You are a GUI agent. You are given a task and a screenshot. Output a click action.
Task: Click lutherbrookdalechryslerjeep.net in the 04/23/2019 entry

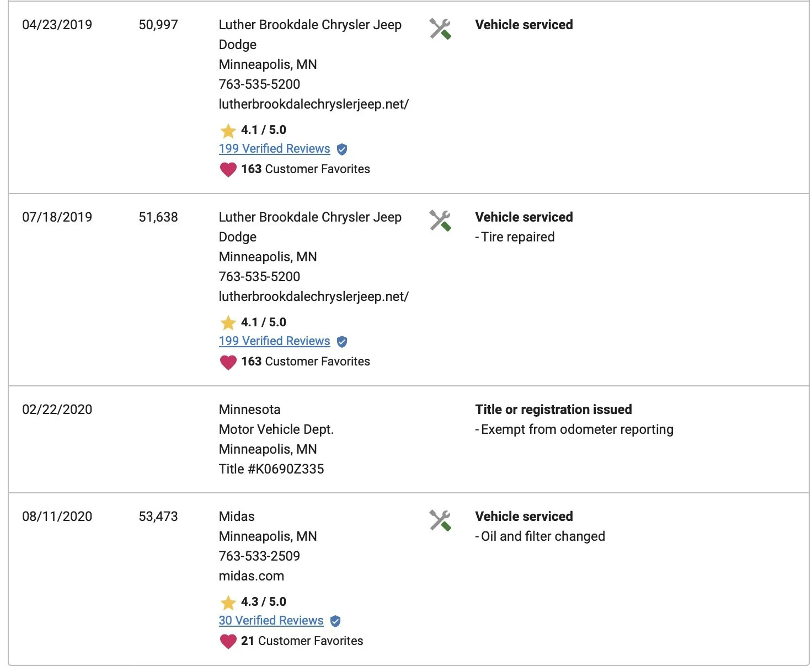click(x=313, y=104)
